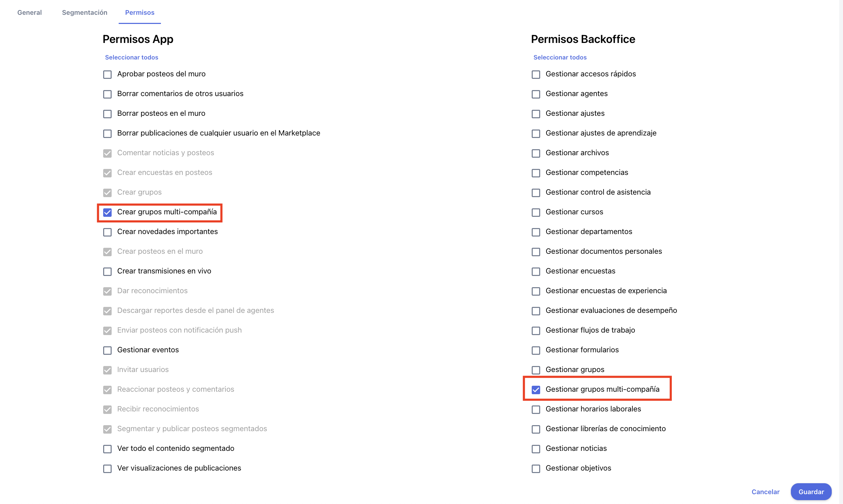This screenshot has width=843, height=504.
Task: Uncheck Crear grupos multi-compañía
Action: (x=107, y=213)
